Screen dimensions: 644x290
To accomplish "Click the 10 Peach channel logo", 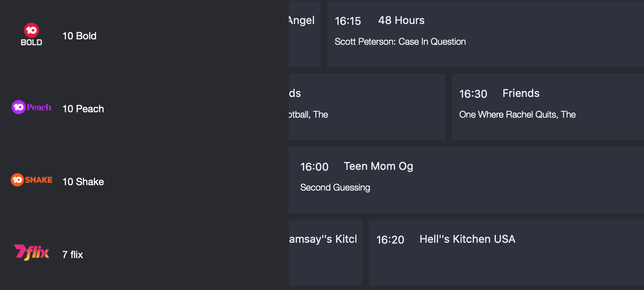I will 32,107.
